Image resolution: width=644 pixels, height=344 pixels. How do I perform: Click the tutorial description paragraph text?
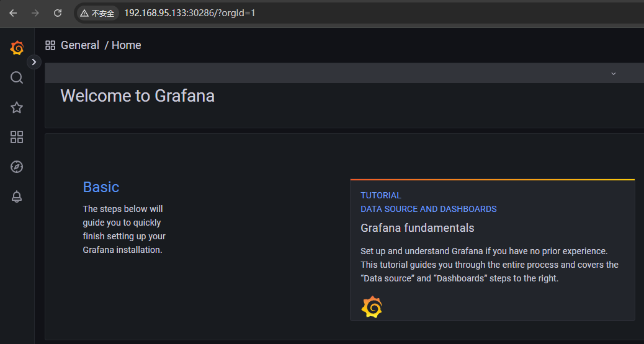click(490, 265)
